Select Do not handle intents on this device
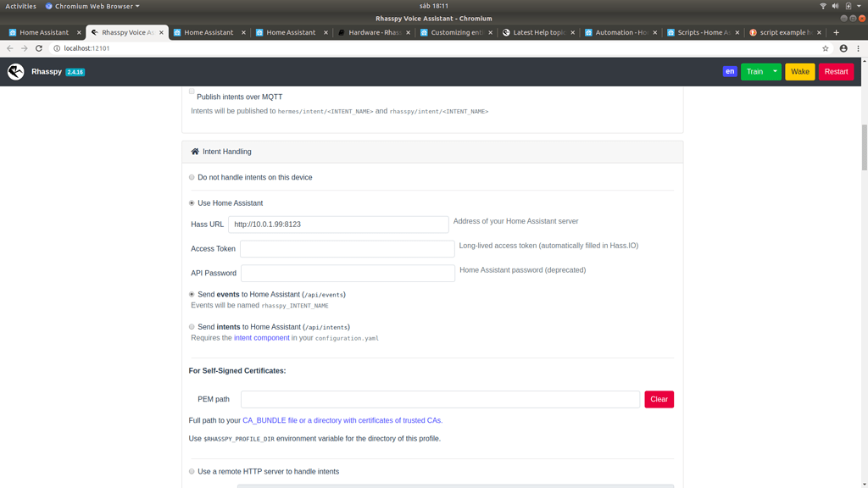 [192, 178]
